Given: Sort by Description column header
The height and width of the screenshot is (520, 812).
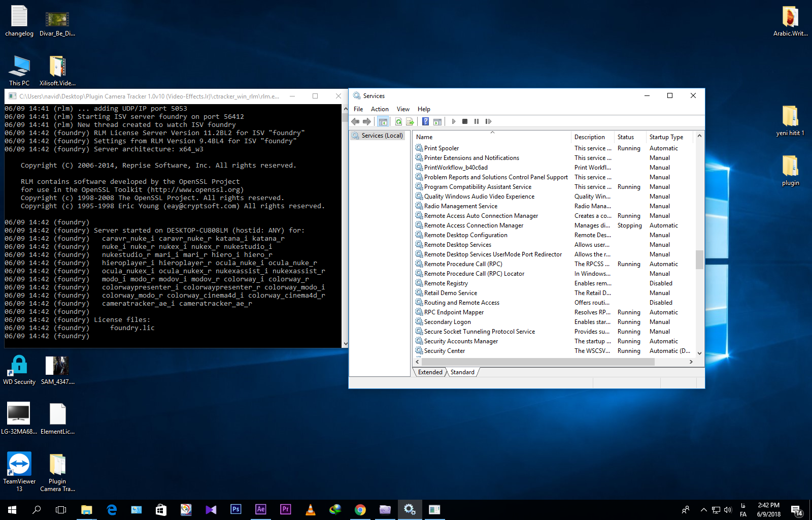Looking at the screenshot, I should [592, 137].
